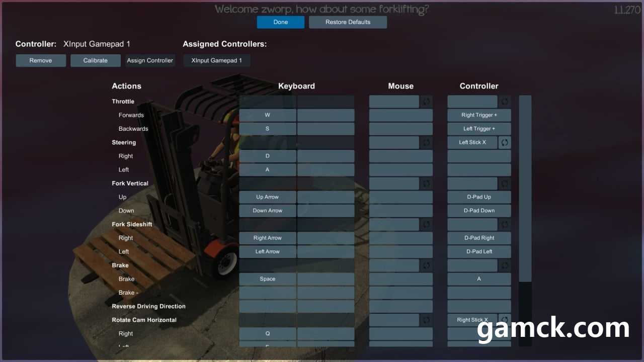
Task: Select Controller slot for Reverse Driving Direction
Action: pos(479,306)
